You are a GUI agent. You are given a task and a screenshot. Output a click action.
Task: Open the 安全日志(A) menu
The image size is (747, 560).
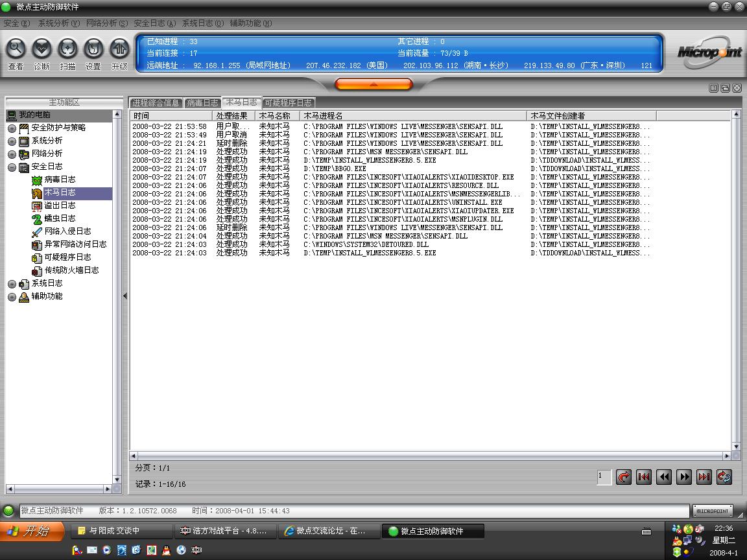coord(155,23)
